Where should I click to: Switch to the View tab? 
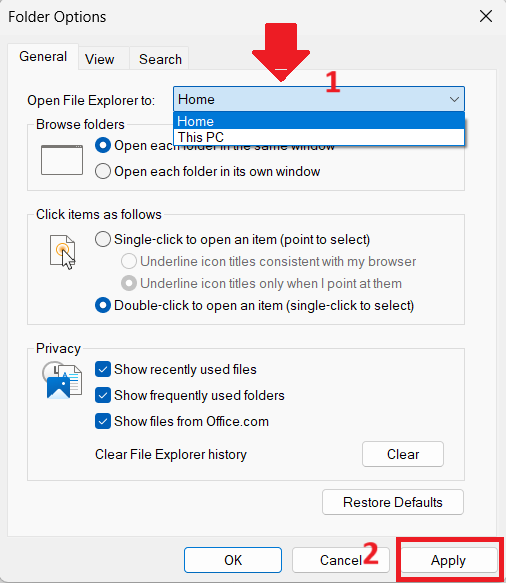[x=100, y=59]
